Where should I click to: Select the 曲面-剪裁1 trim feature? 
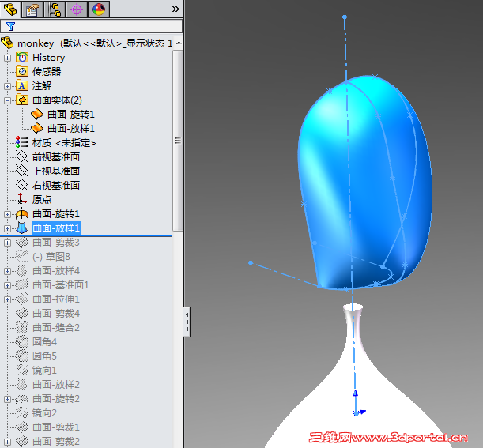point(56,427)
